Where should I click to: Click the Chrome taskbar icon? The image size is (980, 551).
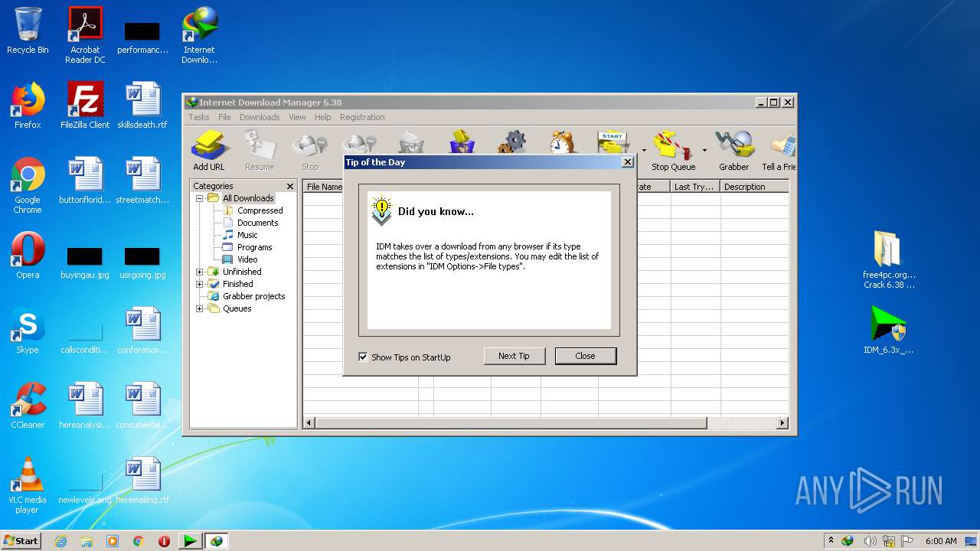(x=139, y=541)
